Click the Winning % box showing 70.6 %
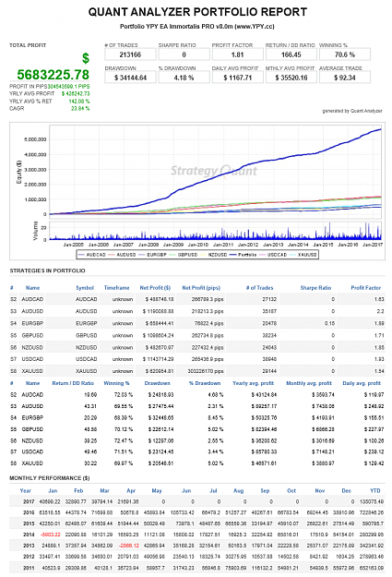The image size is (392, 577). point(345,54)
